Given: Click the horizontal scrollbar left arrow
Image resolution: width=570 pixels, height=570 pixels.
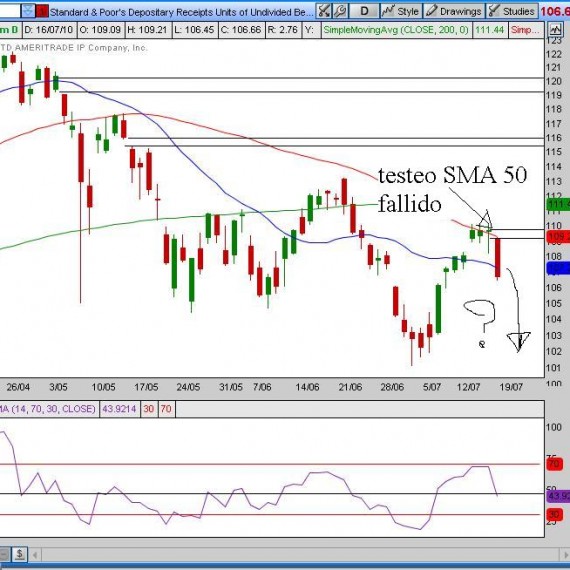Looking at the screenshot, I should click(x=35, y=555).
